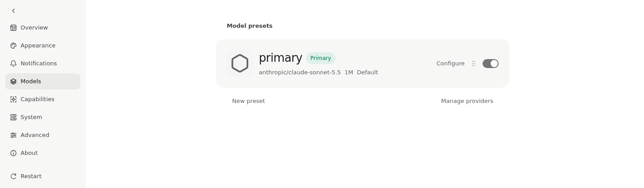Click the hexagon icon of the primary preset

pyautogui.click(x=240, y=64)
